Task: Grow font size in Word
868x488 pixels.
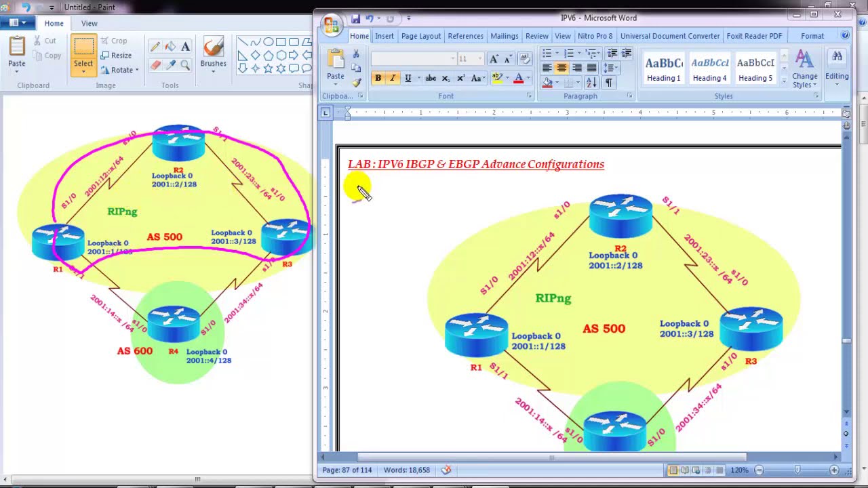Action: click(x=494, y=59)
